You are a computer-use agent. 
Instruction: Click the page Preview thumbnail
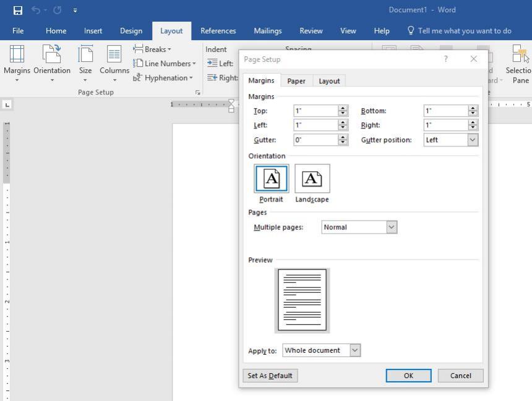(x=302, y=300)
